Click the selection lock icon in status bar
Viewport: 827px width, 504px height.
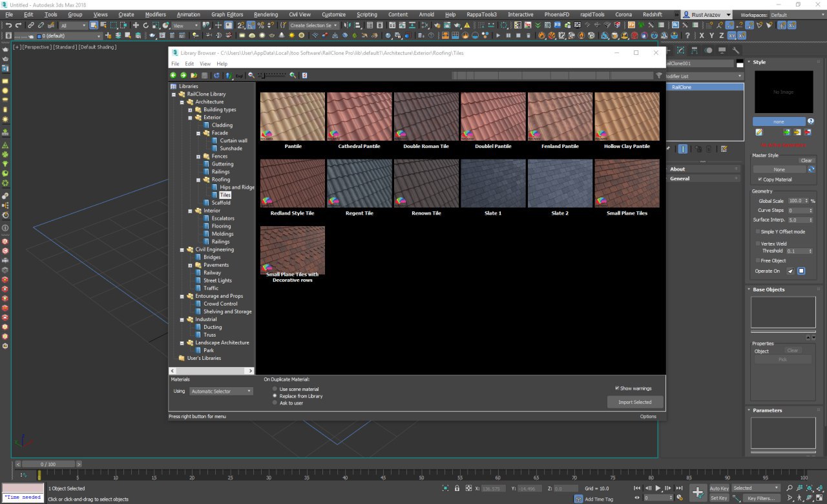point(457,488)
